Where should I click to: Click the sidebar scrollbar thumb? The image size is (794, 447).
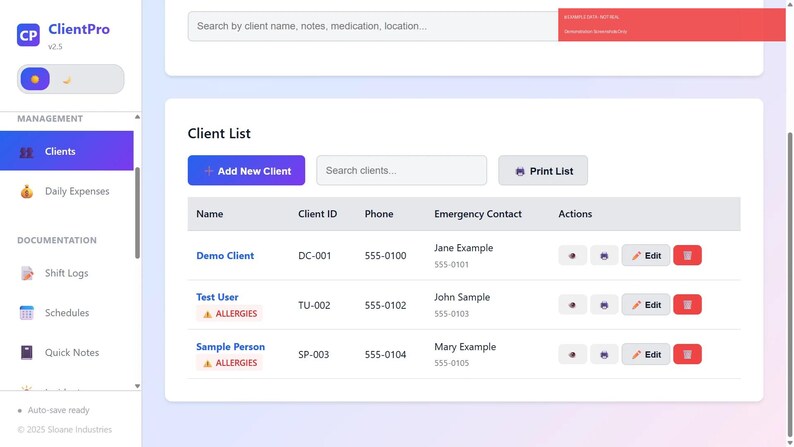point(137,213)
